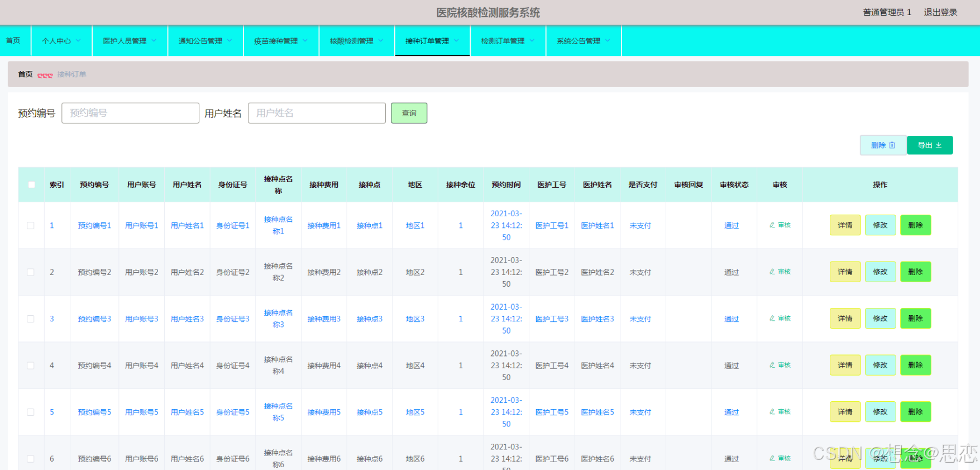This screenshot has height=470, width=980.
Task: Check the checkbox for row 预约编号5
Action: click(31, 412)
